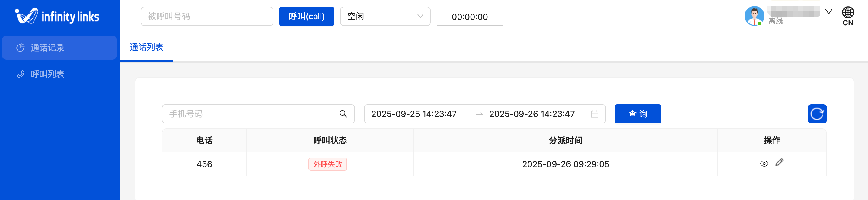The width and height of the screenshot is (868, 200).
Task: Edit record 456 with pencil icon
Action: (779, 163)
